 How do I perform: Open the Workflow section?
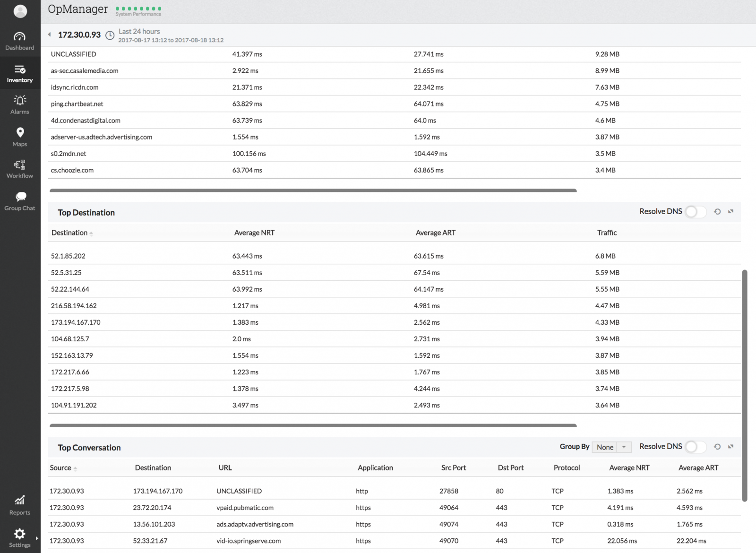20,169
